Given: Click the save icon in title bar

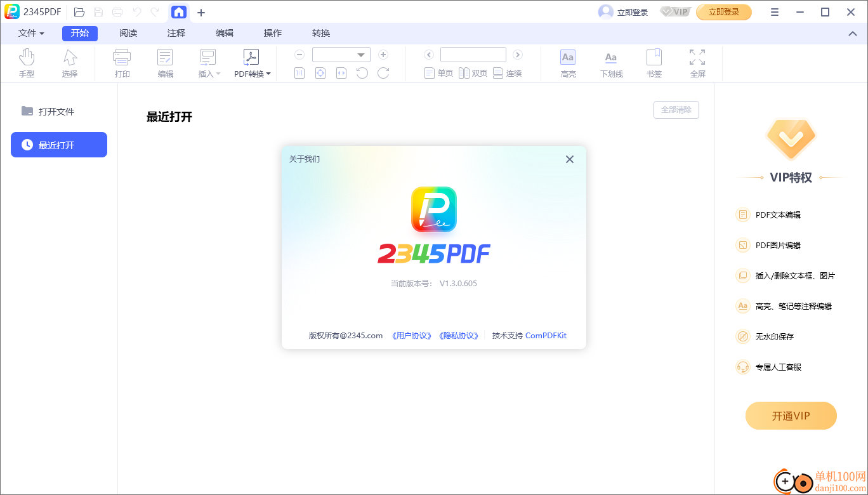Looking at the screenshot, I should (98, 12).
